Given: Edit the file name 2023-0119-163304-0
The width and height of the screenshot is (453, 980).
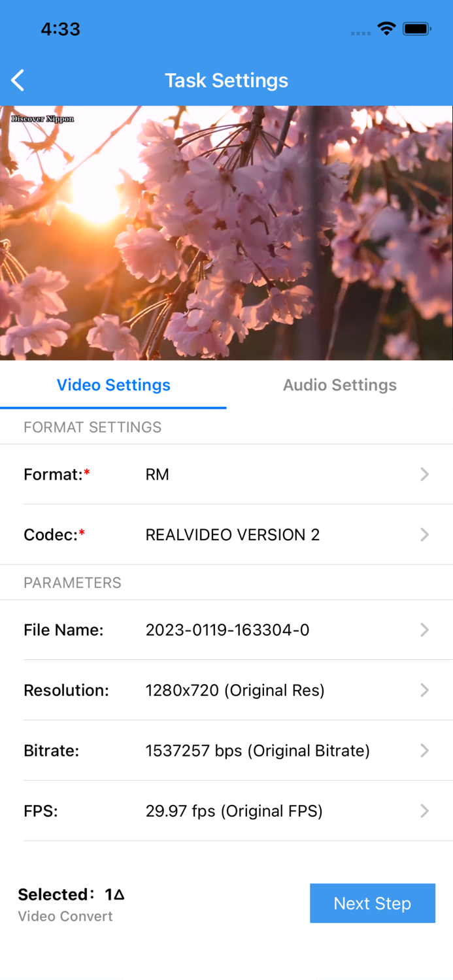Looking at the screenshot, I should [226, 630].
